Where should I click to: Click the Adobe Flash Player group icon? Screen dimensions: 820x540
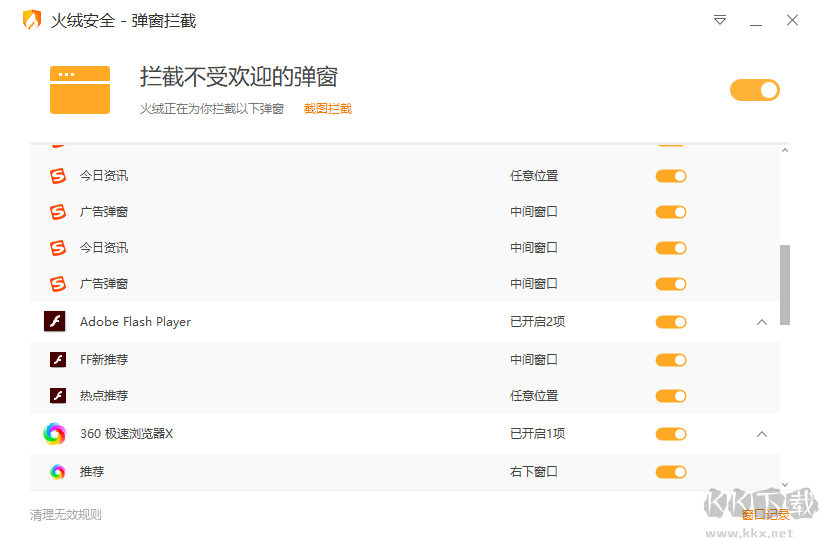click(x=54, y=322)
